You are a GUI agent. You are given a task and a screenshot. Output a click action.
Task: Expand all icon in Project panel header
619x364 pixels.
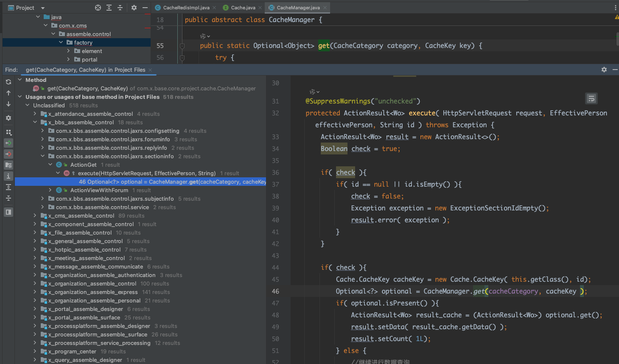click(109, 8)
